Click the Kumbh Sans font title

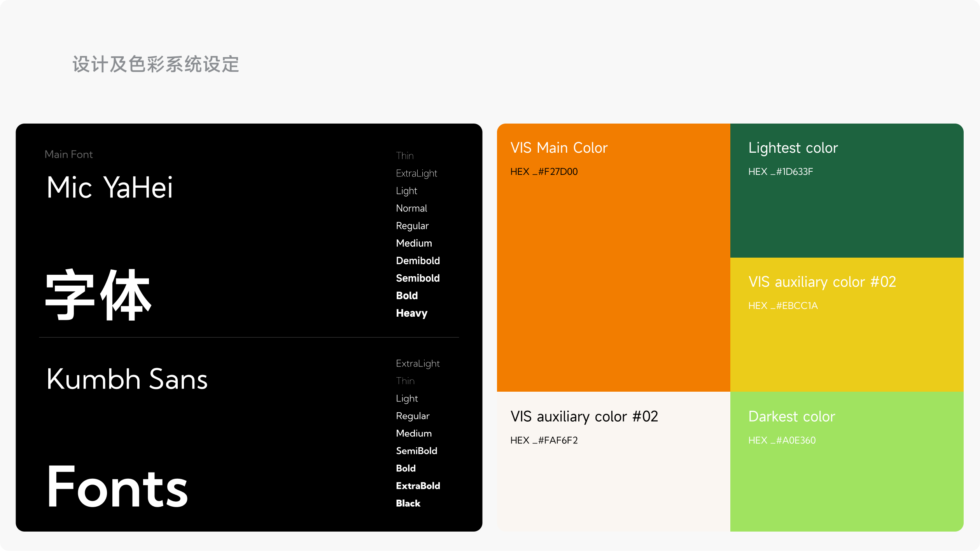pyautogui.click(x=127, y=379)
